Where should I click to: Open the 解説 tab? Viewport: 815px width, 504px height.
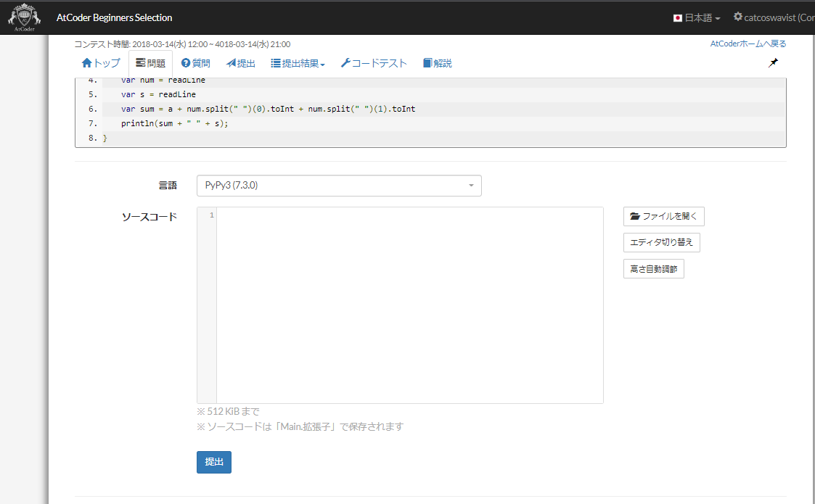(437, 63)
